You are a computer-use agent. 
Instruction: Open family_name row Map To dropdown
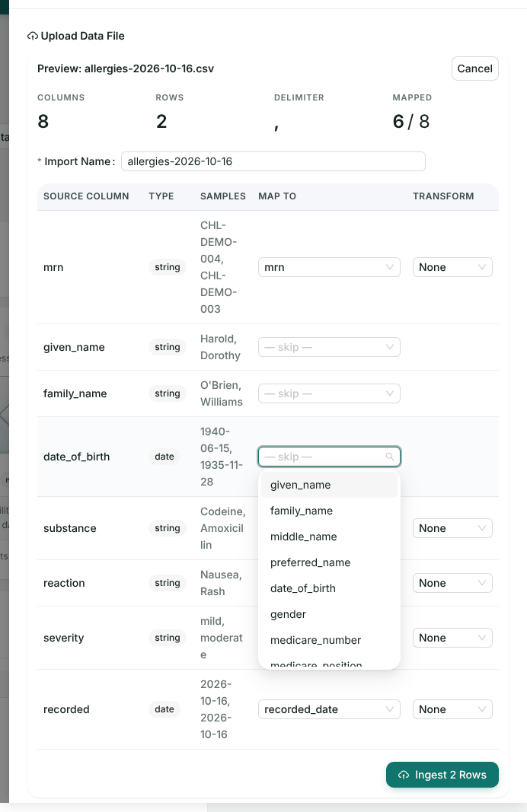(329, 393)
